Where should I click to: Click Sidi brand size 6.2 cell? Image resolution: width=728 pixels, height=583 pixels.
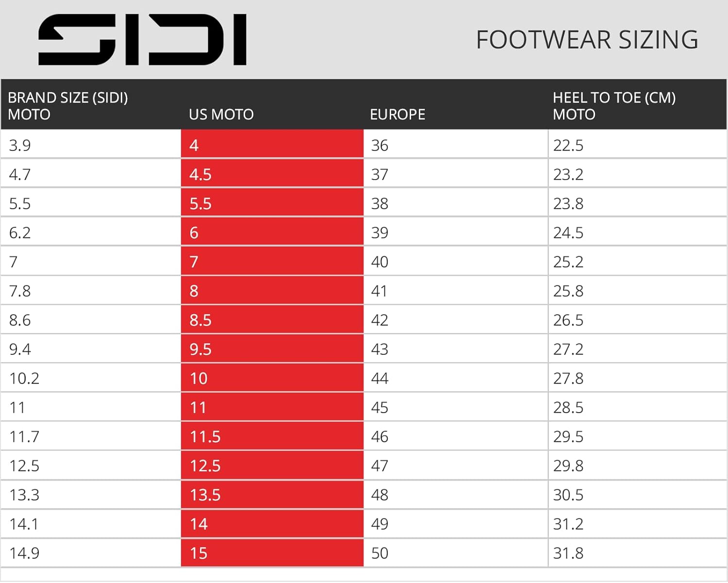coord(90,232)
